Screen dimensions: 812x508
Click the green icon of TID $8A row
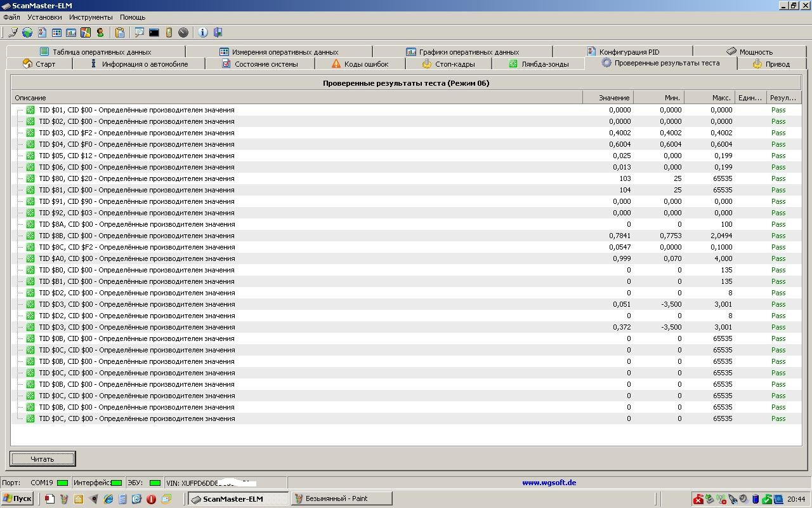[x=30, y=224]
